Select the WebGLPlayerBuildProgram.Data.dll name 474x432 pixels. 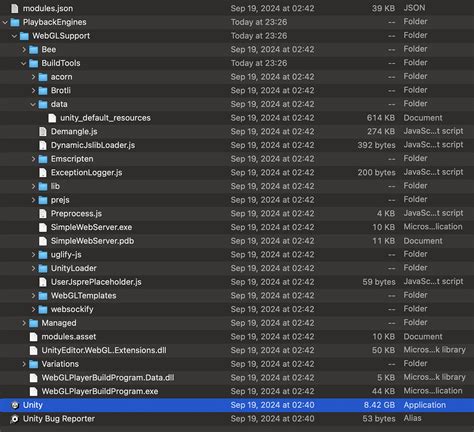click(x=108, y=378)
